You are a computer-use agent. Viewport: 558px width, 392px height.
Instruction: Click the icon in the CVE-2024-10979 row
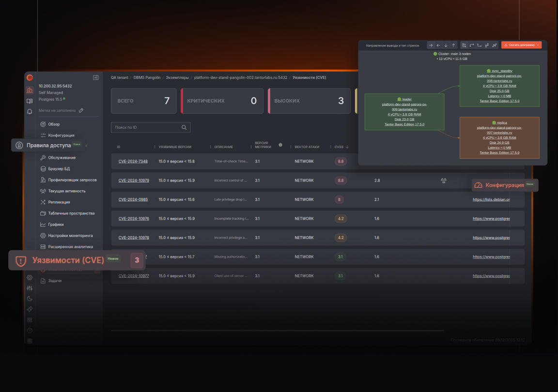click(444, 181)
